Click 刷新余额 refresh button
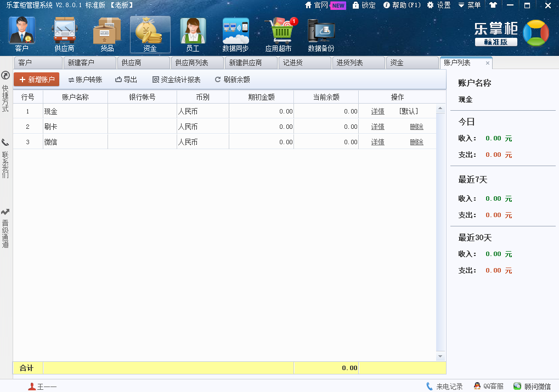The width and height of the screenshot is (559, 392). point(233,79)
